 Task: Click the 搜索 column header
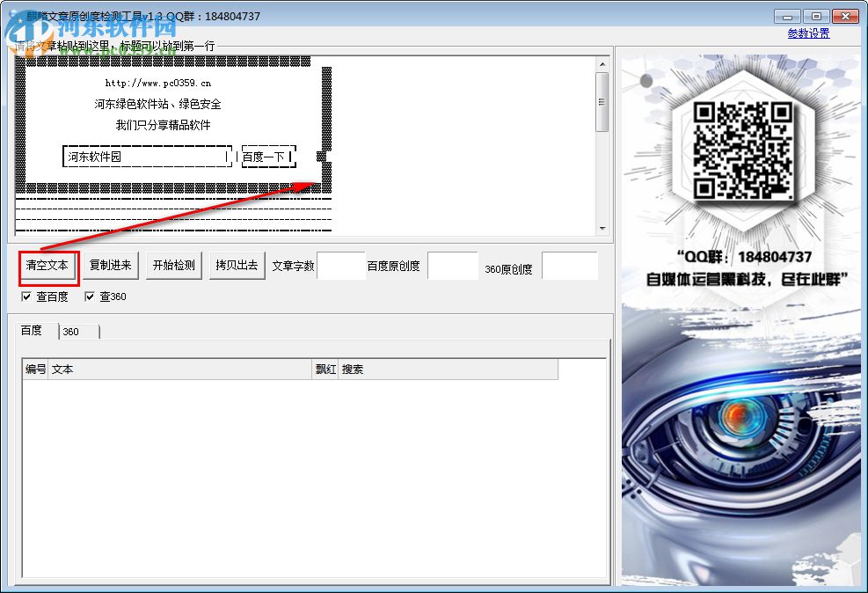(x=448, y=370)
